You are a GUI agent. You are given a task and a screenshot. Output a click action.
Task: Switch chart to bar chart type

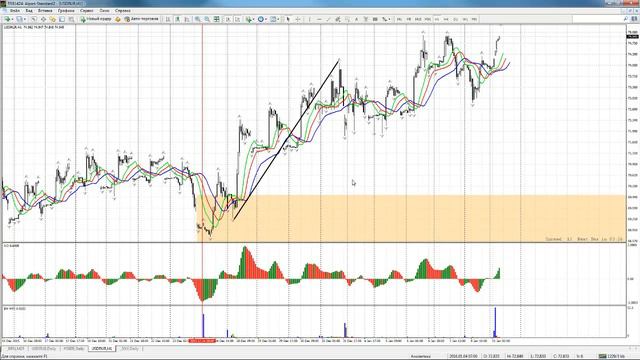click(x=168, y=19)
